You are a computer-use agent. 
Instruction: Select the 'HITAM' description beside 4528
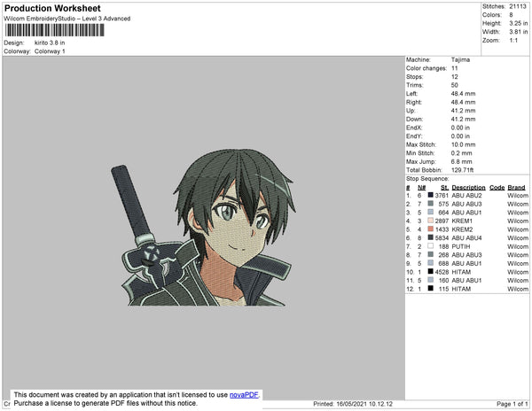461,272
